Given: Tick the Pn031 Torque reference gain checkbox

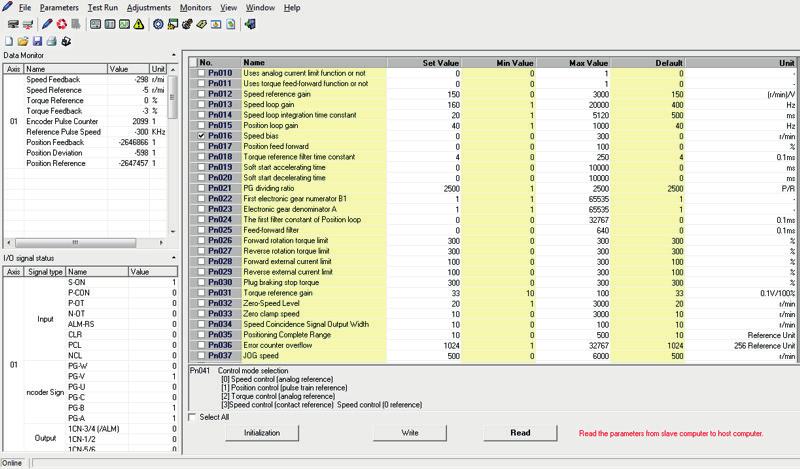Looking at the screenshot, I should (x=202, y=293).
